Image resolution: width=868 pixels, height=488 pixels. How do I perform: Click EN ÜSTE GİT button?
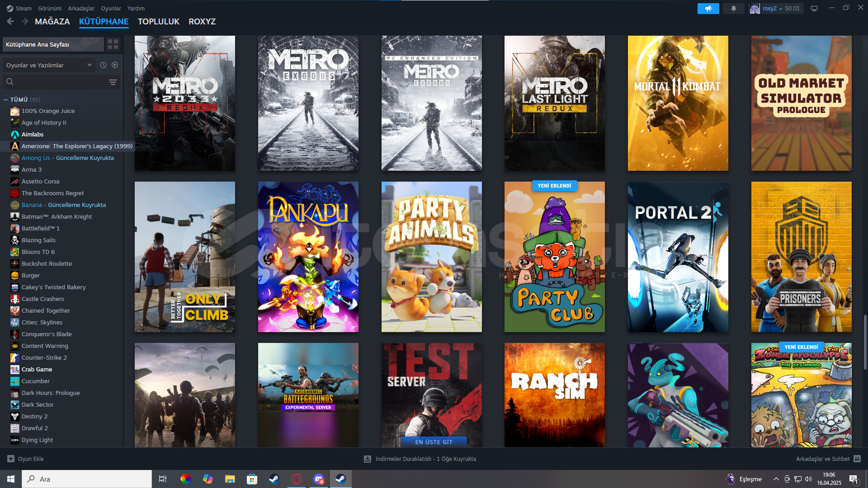(x=434, y=442)
